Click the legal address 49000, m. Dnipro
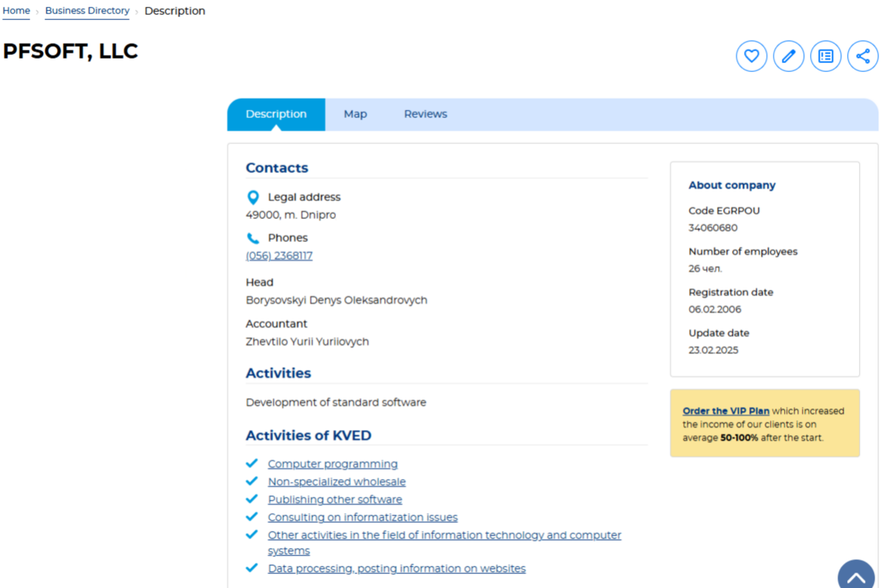This screenshot has width=885, height=588. [x=291, y=215]
